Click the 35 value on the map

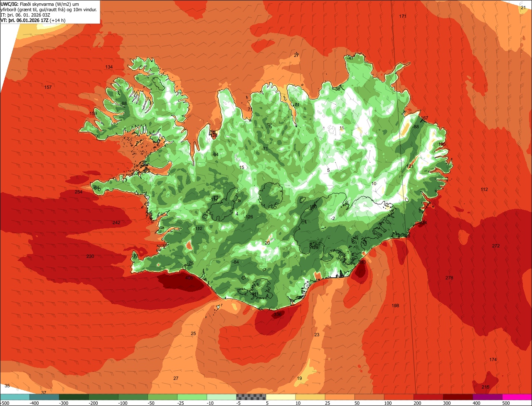point(7,386)
